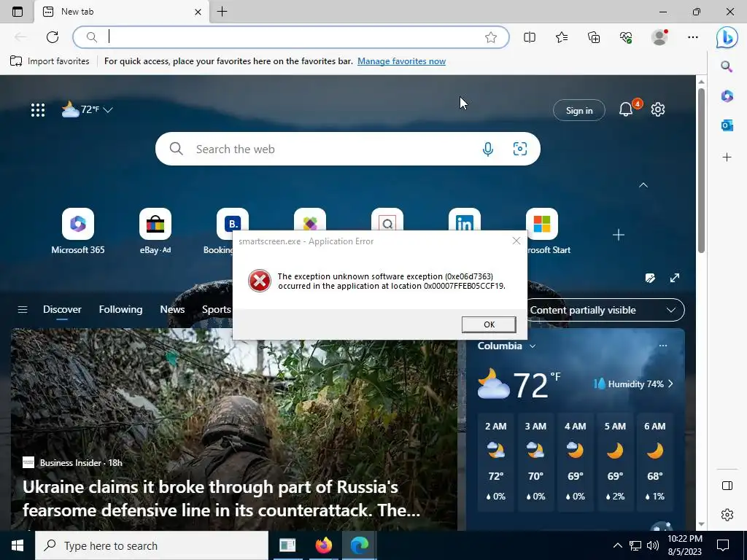Image resolution: width=747 pixels, height=560 pixels.
Task: Open Humidity 74% details chevron
Action: tap(671, 384)
